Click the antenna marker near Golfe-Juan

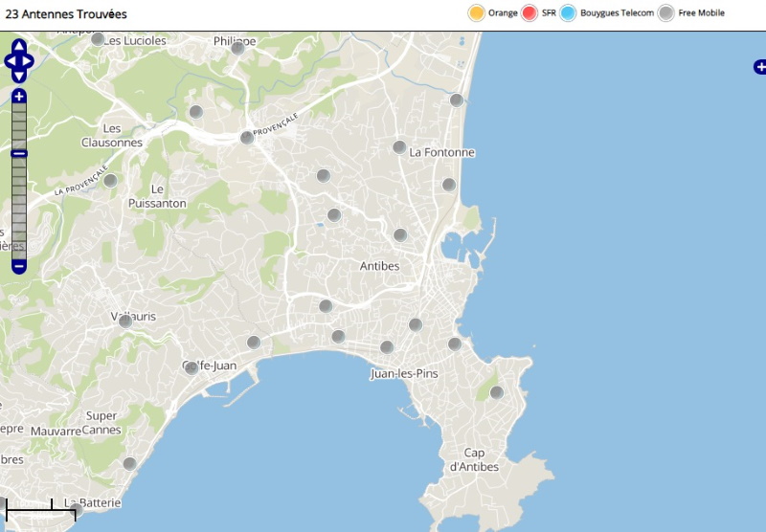tap(191, 367)
